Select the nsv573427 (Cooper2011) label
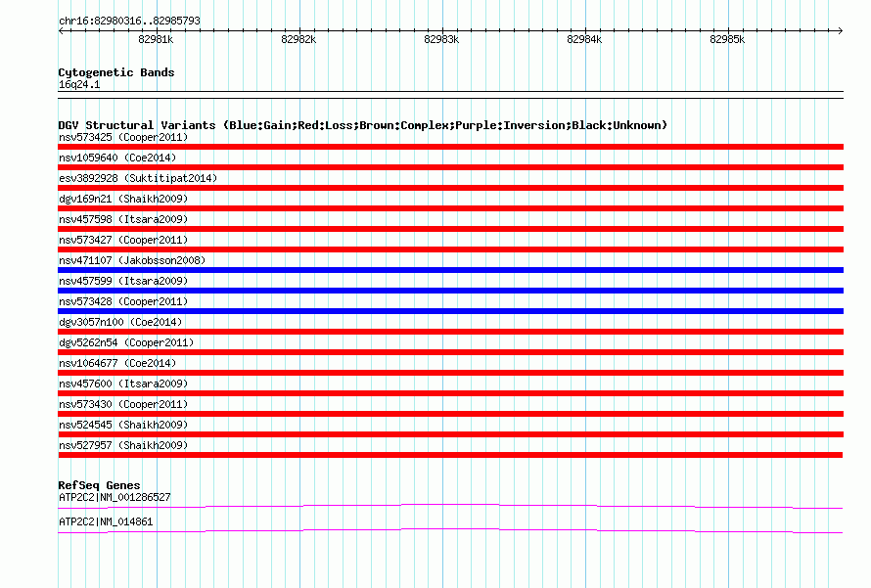The width and height of the screenshot is (871, 588). 123,240
